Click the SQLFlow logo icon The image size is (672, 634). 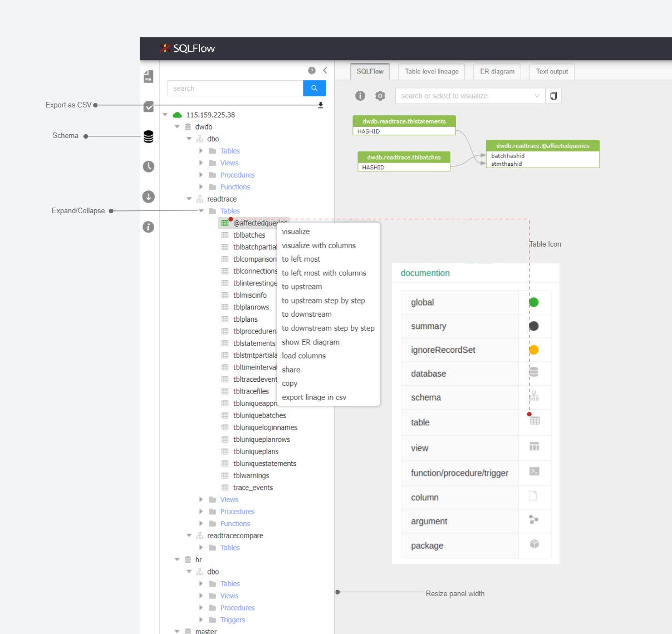click(165, 48)
